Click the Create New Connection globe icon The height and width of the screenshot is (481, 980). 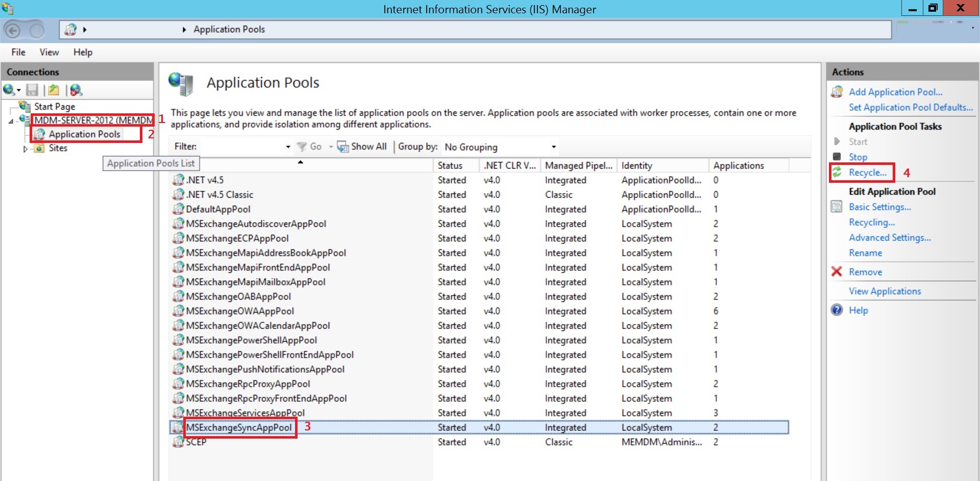pyautogui.click(x=9, y=90)
